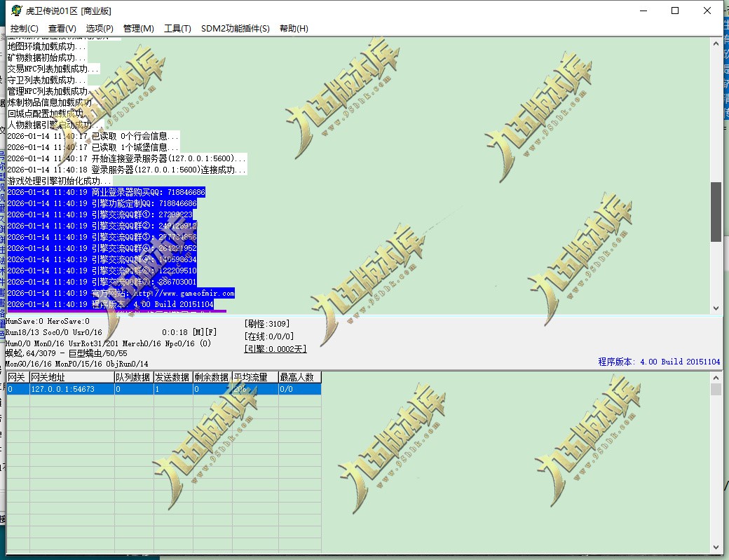Viewport: 729px width, 560px height.
Task: Click the 队列数据 column header
Action: 134,377
